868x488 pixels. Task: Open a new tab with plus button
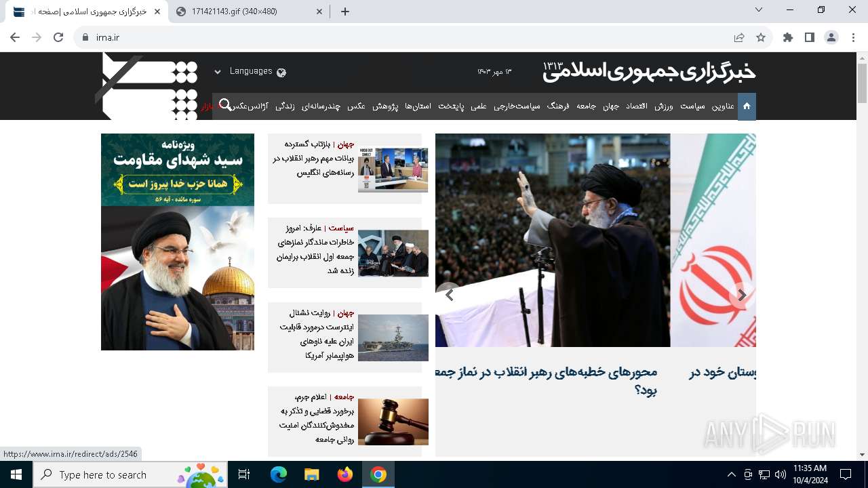[x=345, y=12]
